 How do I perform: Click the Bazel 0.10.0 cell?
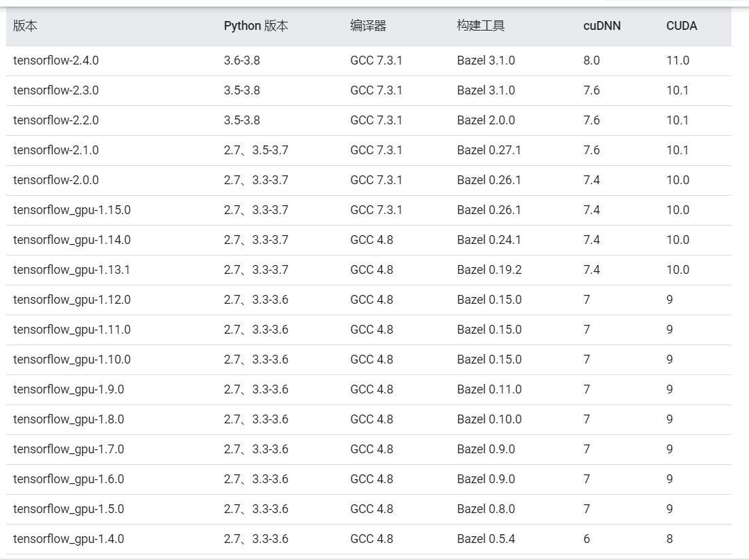pos(489,419)
